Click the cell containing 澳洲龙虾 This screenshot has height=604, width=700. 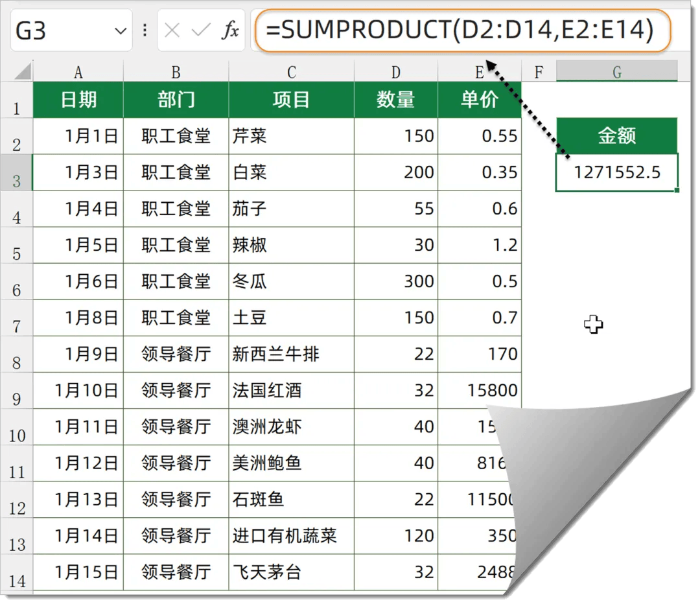[x=292, y=427]
